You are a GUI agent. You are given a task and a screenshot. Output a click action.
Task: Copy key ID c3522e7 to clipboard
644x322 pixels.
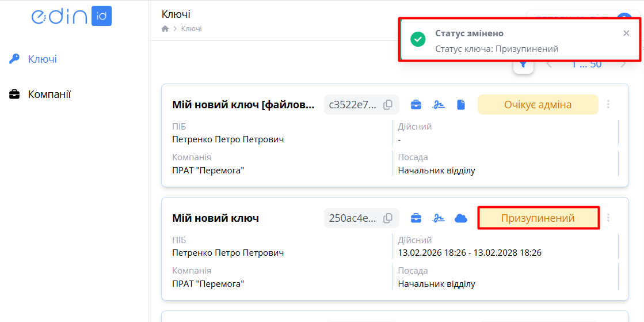click(388, 105)
